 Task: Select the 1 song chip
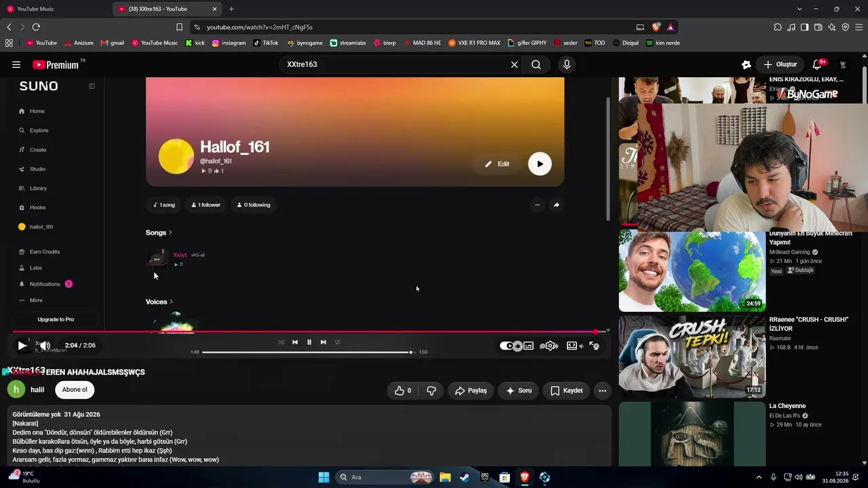[163, 205]
